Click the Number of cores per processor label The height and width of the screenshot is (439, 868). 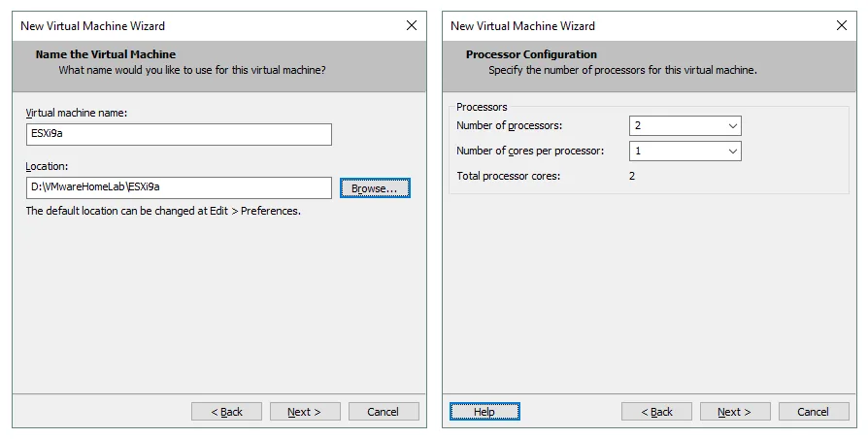pos(530,151)
